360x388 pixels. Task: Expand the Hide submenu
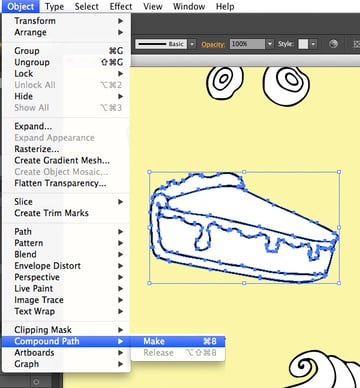[x=66, y=96]
